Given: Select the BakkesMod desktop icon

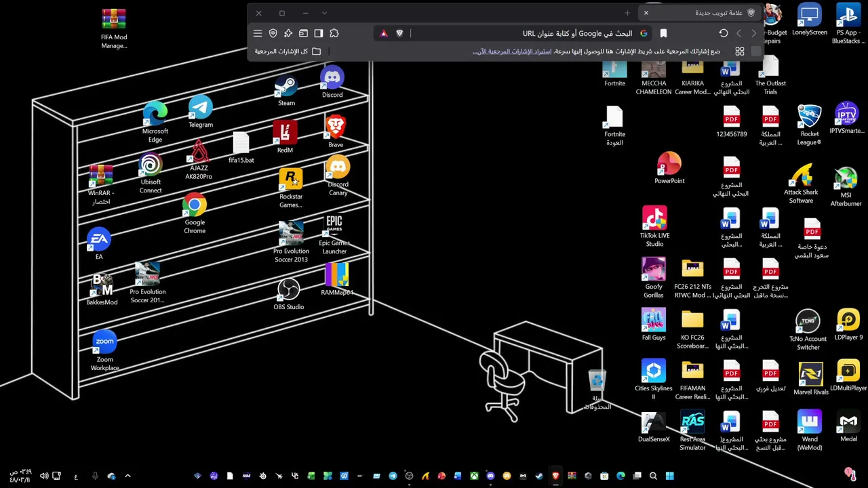Looking at the screenshot, I should [x=102, y=289].
